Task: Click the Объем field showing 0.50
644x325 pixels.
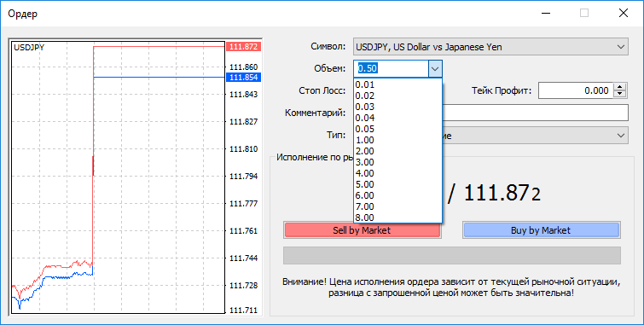Action: point(391,69)
